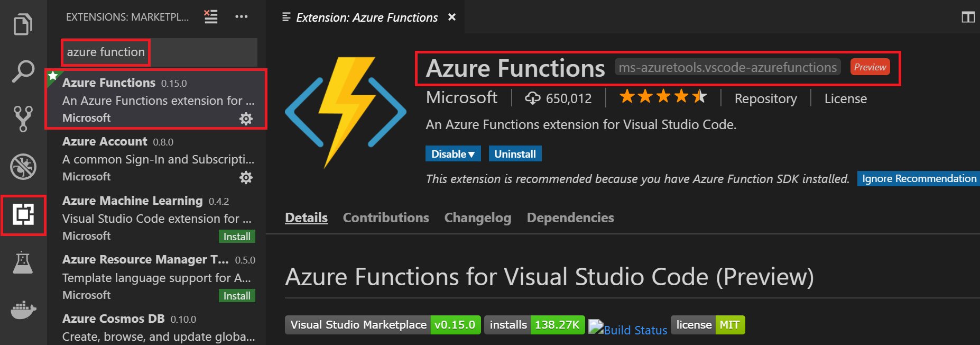The image size is (980, 345).
Task: Click the installs 138.27K badge
Action: point(534,325)
